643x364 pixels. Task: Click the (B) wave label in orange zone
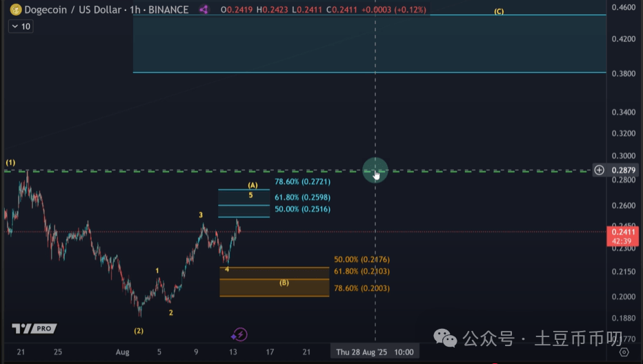tap(284, 283)
